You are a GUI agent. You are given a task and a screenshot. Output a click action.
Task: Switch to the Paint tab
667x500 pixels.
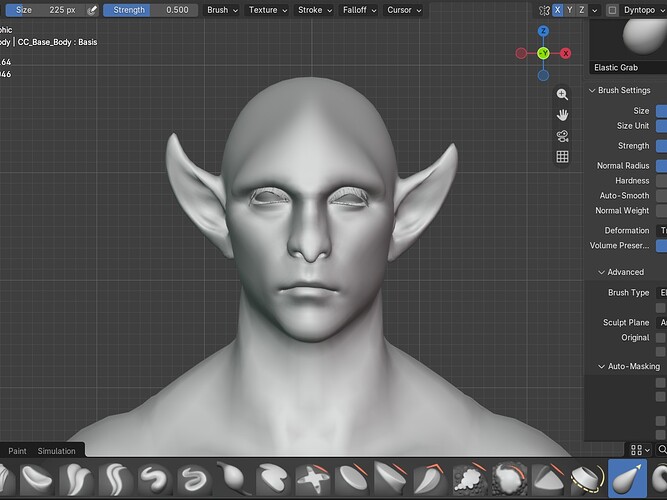point(17,451)
